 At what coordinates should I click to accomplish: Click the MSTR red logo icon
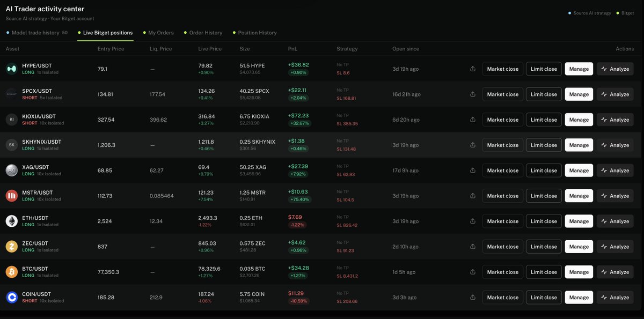click(11, 196)
